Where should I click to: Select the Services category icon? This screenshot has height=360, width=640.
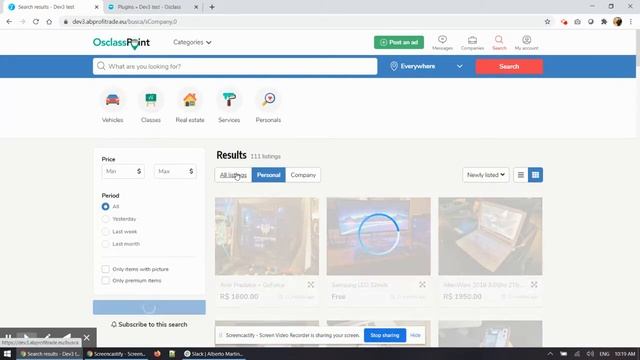point(229,100)
